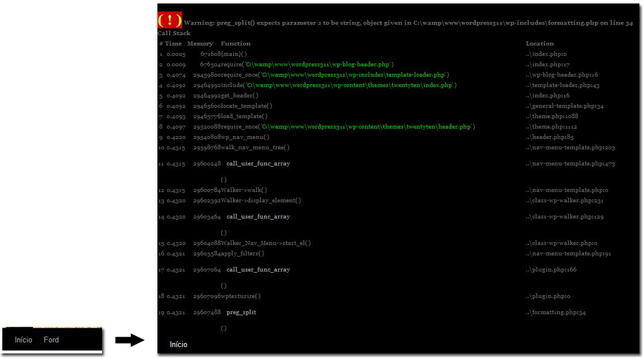The height and width of the screenshot is (358, 644).
Task: Click call_user_func_array in row 11
Action: [258, 163]
